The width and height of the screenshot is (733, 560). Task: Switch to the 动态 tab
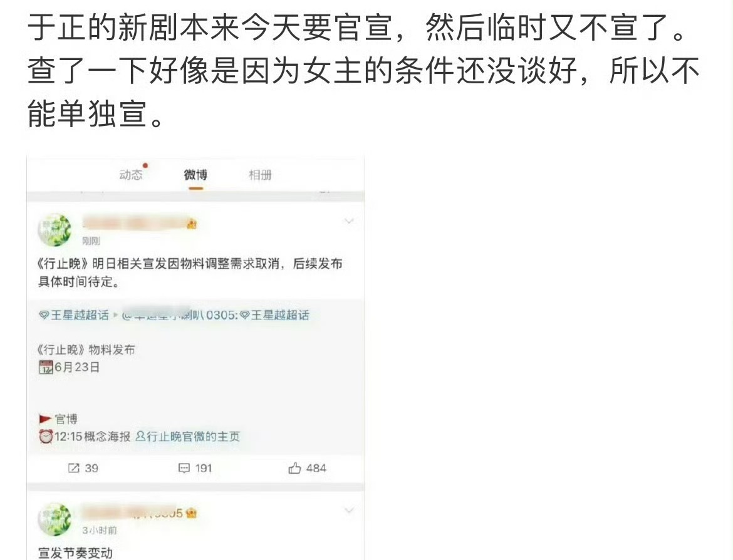(x=130, y=175)
